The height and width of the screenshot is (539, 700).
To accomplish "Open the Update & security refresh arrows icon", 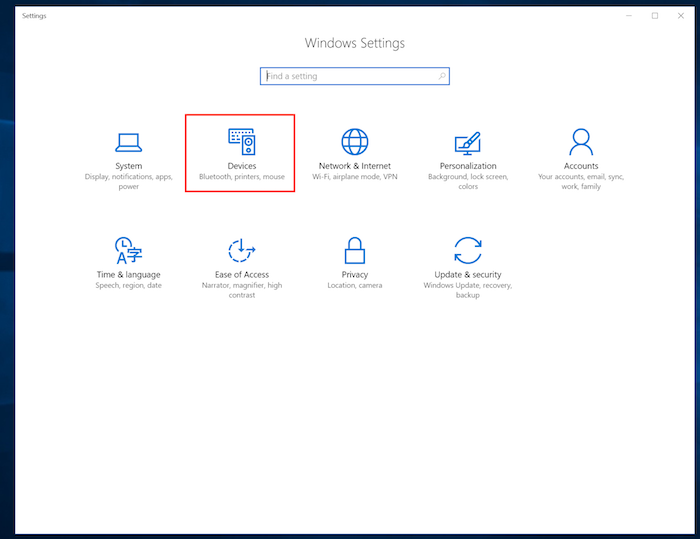I will [x=467, y=251].
